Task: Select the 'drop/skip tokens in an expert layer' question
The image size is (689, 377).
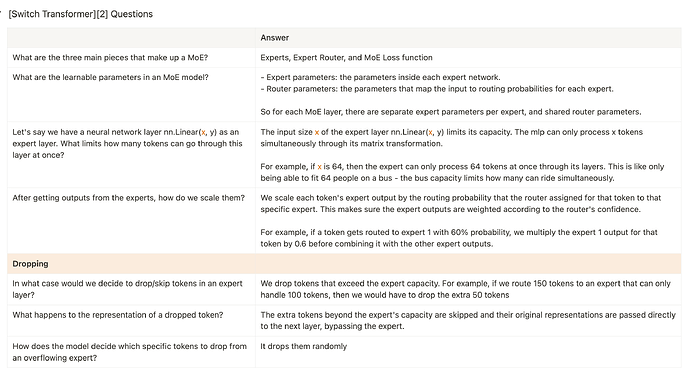Action: click(x=131, y=289)
